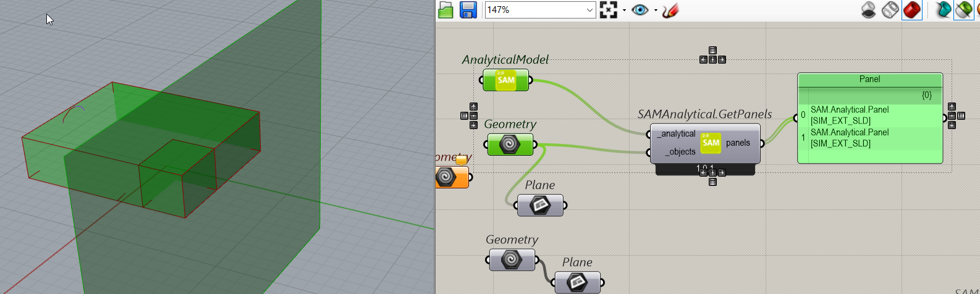Click right widget align-down arrow
Image resolution: width=980 pixels, height=294 pixels.
pos(952,125)
